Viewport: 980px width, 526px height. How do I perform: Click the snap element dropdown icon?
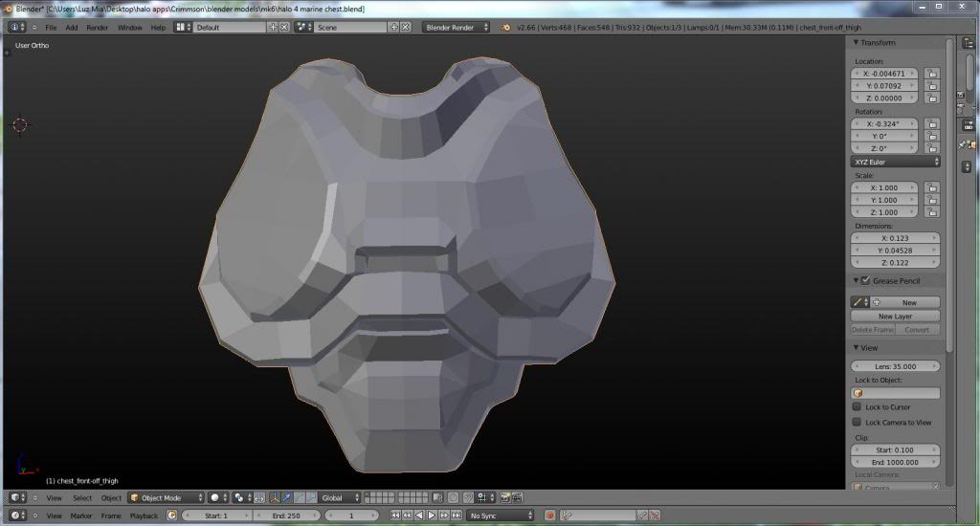point(484,498)
